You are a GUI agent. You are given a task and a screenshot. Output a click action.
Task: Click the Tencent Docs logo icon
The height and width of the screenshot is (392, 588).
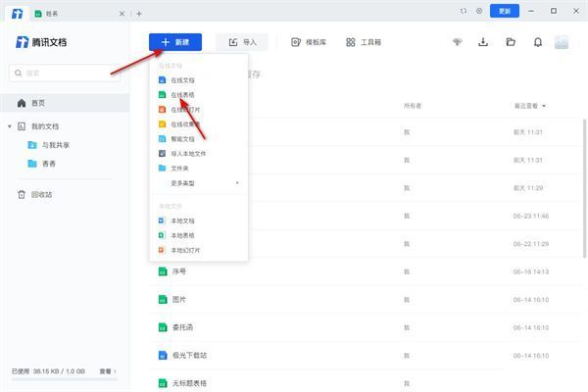coord(24,42)
